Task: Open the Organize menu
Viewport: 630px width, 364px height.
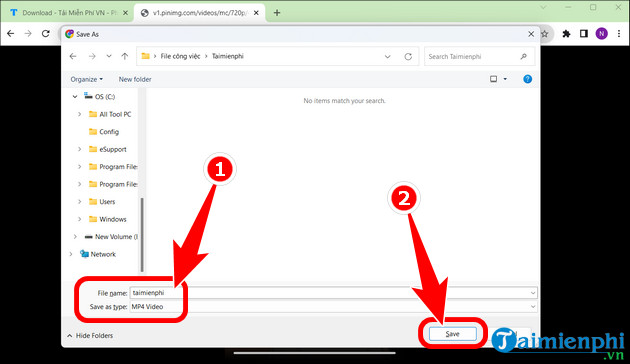Action: 86,79
